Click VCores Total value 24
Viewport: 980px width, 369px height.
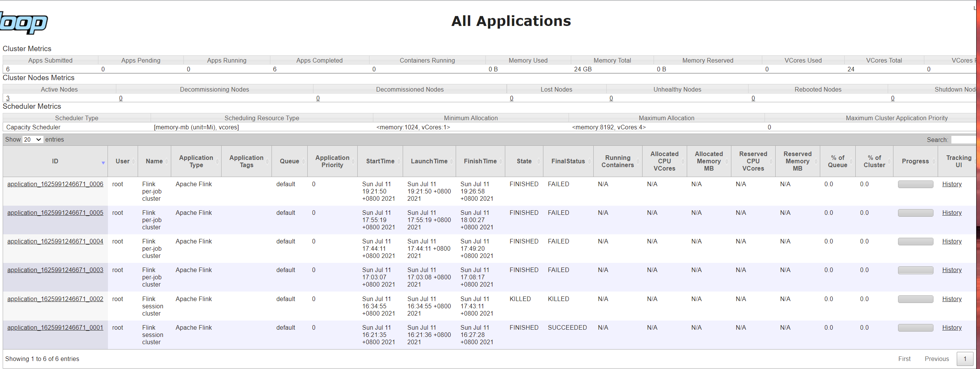851,69
